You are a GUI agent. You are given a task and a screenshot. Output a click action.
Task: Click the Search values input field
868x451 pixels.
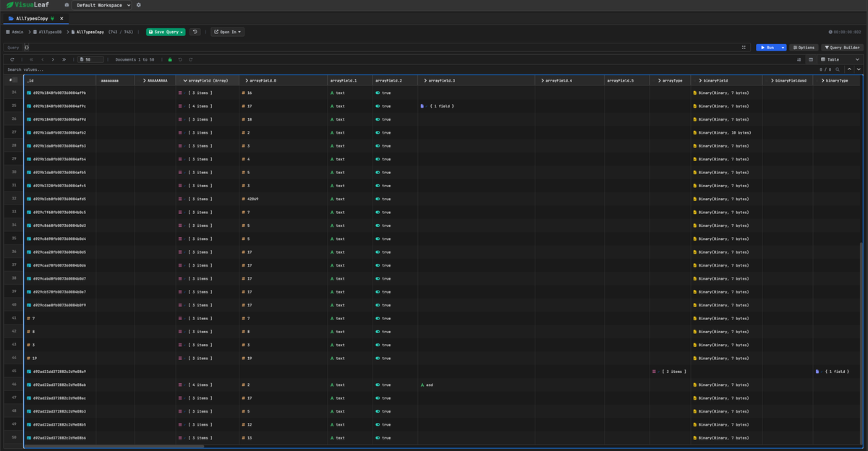tap(43, 70)
